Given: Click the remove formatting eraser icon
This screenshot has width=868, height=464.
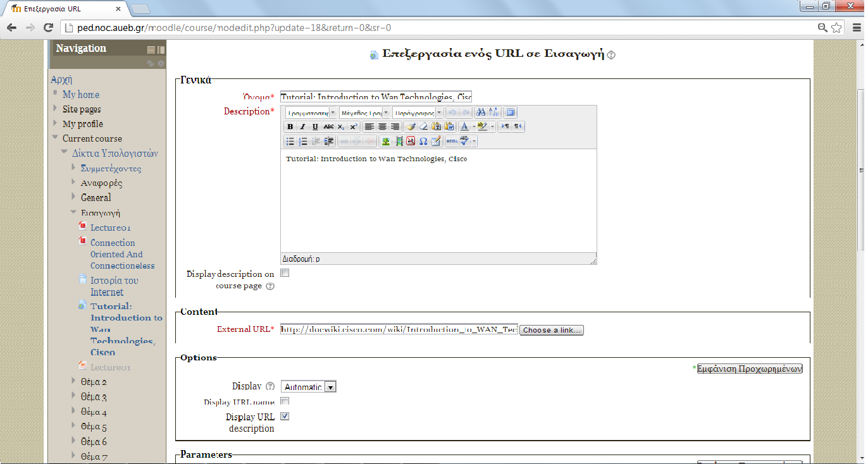Looking at the screenshot, I should (423, 126).
